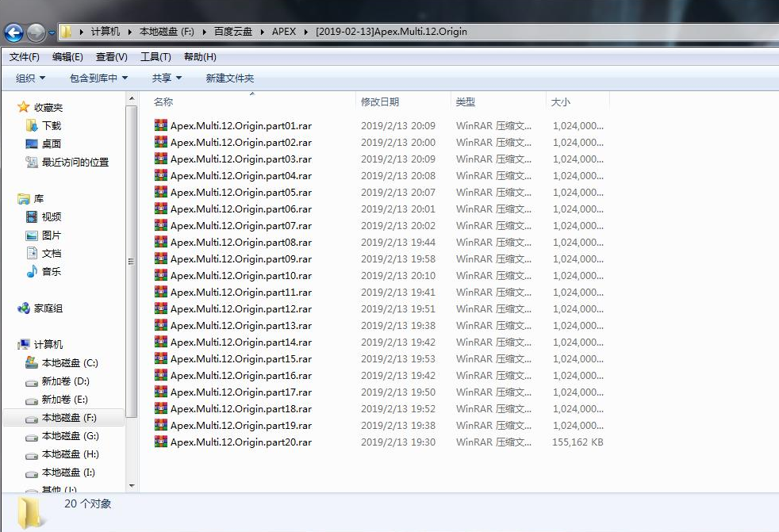This screenshot has width=779, height=532.
Task: Open the 文件(F) menu
Action: click(x=25, y=57)
